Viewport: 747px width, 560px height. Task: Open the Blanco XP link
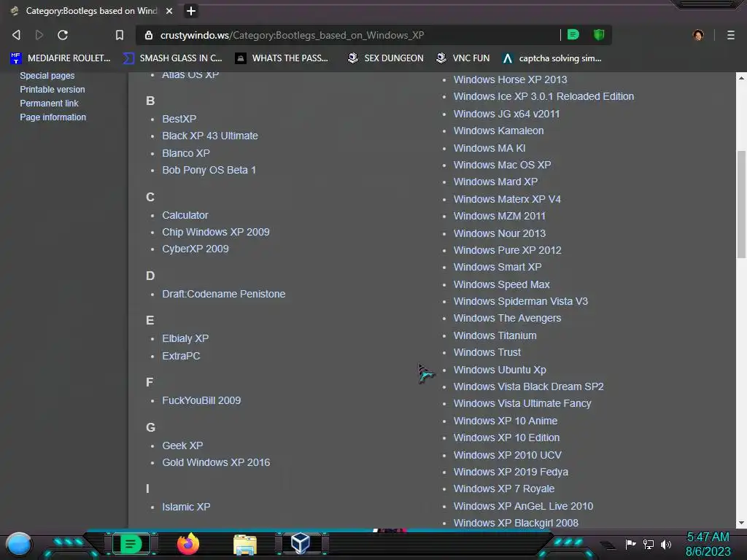pyautogui.click(x=186, y=153)
